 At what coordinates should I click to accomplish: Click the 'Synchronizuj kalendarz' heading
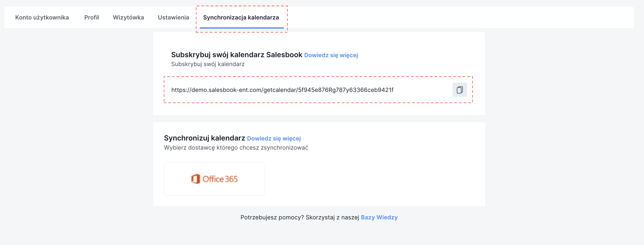pyautogui.click(x=204, y=138)
